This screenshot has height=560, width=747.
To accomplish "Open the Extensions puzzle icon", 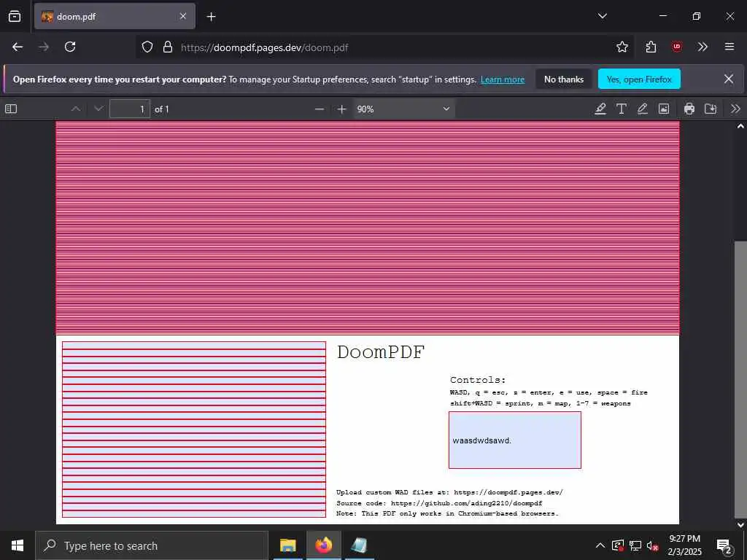I will pos(651,47).
